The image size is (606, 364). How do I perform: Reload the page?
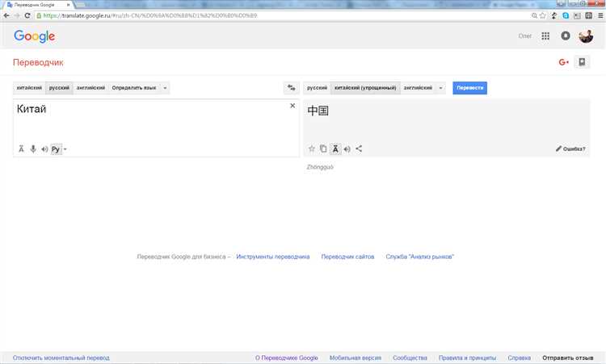(27, 15)
